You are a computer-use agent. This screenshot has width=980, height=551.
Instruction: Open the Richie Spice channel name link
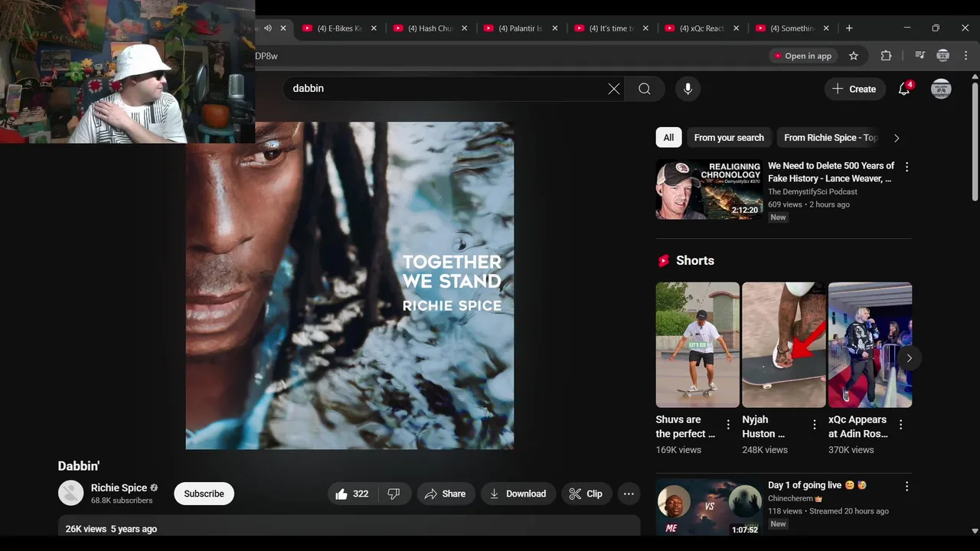click(x=119, y=487)
